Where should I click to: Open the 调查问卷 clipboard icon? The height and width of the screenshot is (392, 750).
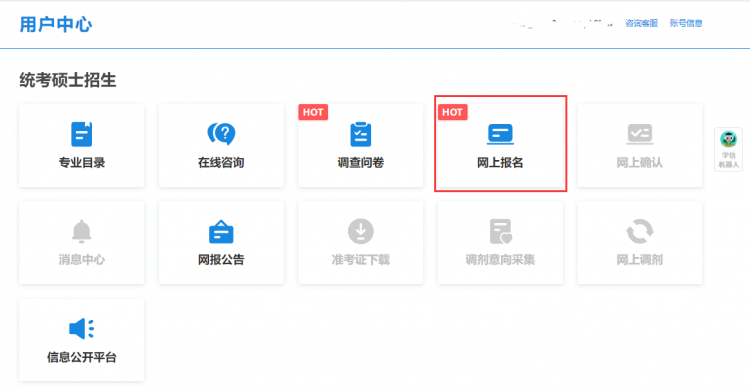(361, 134)
